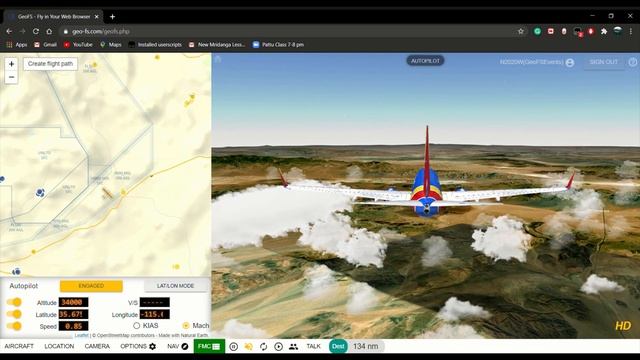Viewport: 640px width, 360px height.
Task: Open the Chrome three-dot menu
Action: 631,31
